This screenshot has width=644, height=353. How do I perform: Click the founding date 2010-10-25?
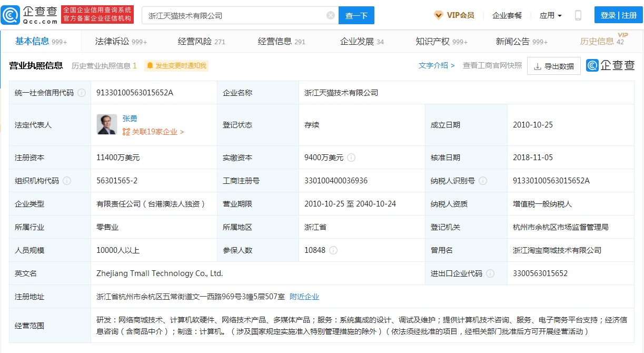[533, 125]
